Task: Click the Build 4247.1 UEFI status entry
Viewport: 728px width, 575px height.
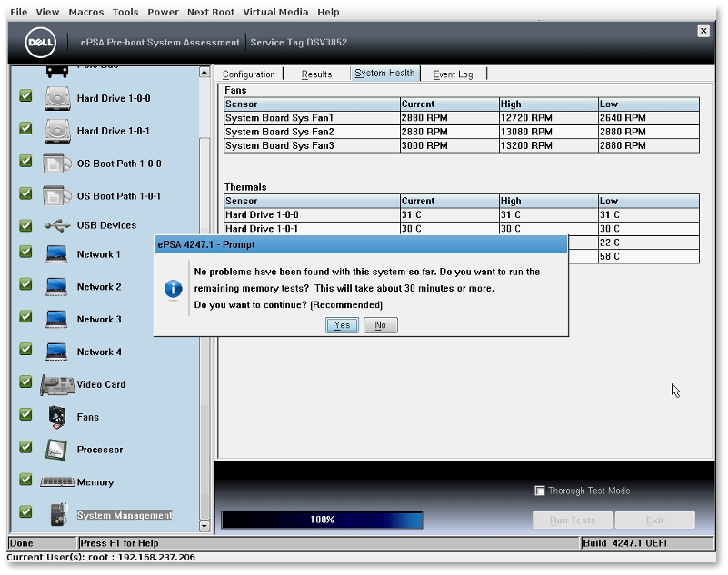Action: (x=647, y=543)
